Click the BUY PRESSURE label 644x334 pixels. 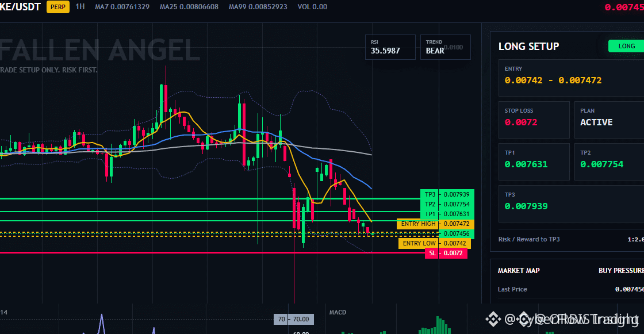621,270
